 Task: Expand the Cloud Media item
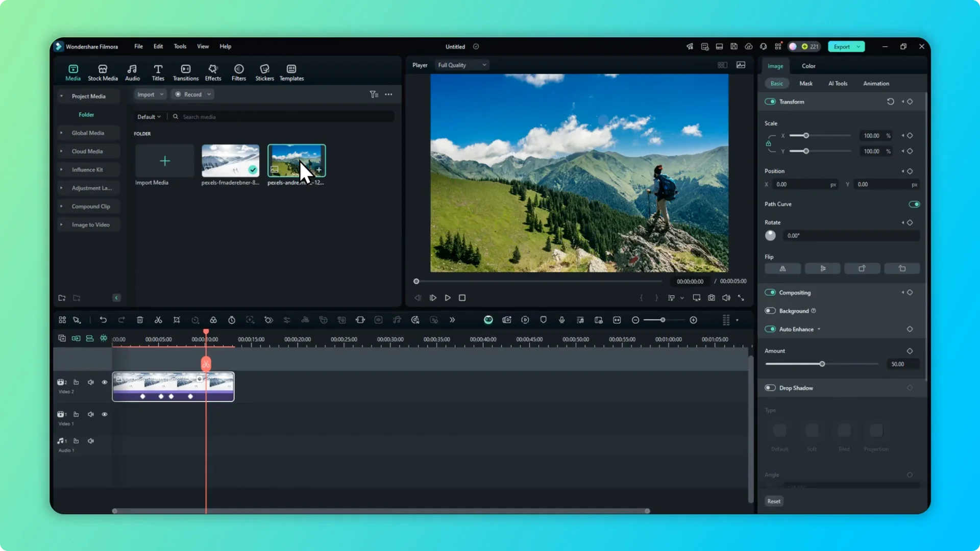61,151
